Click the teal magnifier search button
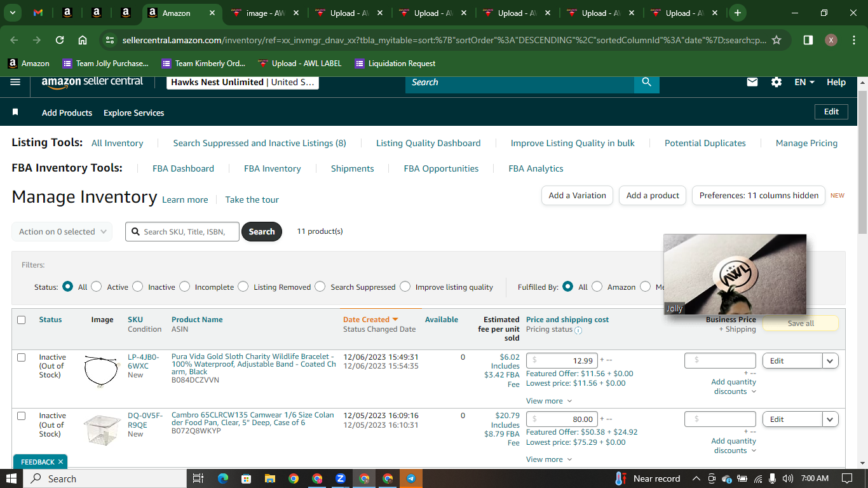The height and width of the screenshot is (488, 868). point(647,82)
